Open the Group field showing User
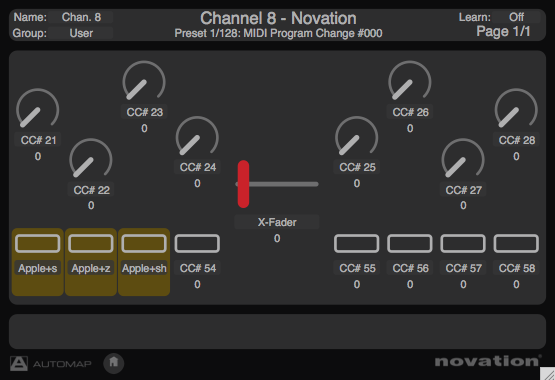 [x=81, y=33]
